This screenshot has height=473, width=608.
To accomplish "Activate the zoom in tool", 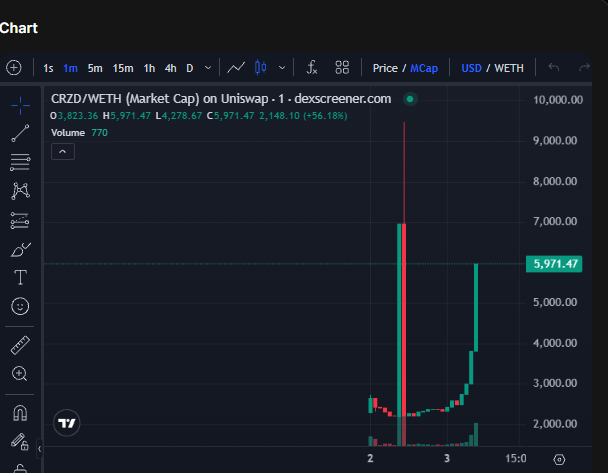I will 19,374.
